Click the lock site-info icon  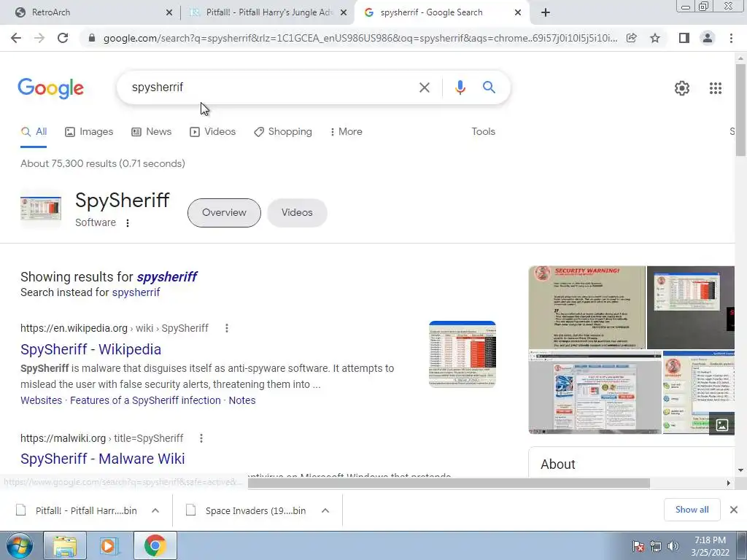tap(92, 38)
